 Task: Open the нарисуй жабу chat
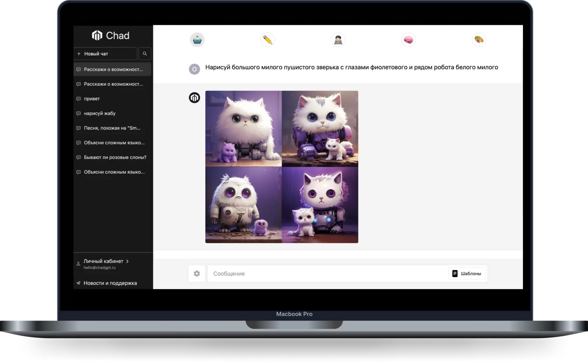[100, 114]
